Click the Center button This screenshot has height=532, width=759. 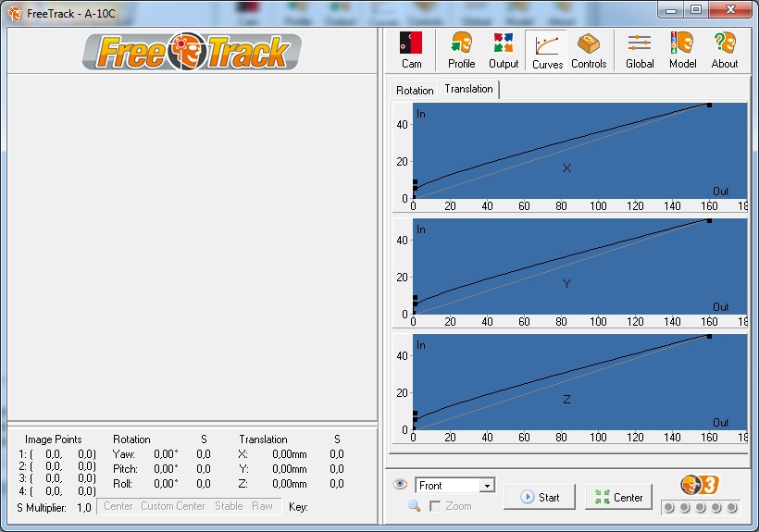click(618, 497)
